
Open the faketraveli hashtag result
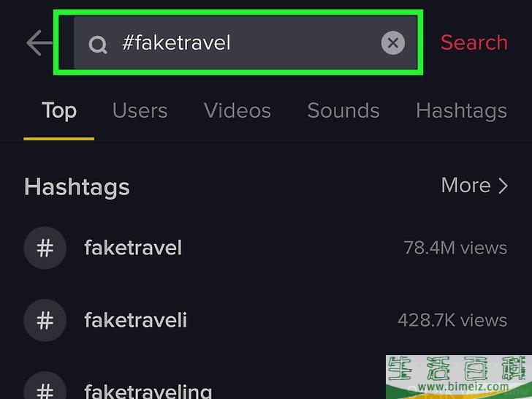coord(266,320)
